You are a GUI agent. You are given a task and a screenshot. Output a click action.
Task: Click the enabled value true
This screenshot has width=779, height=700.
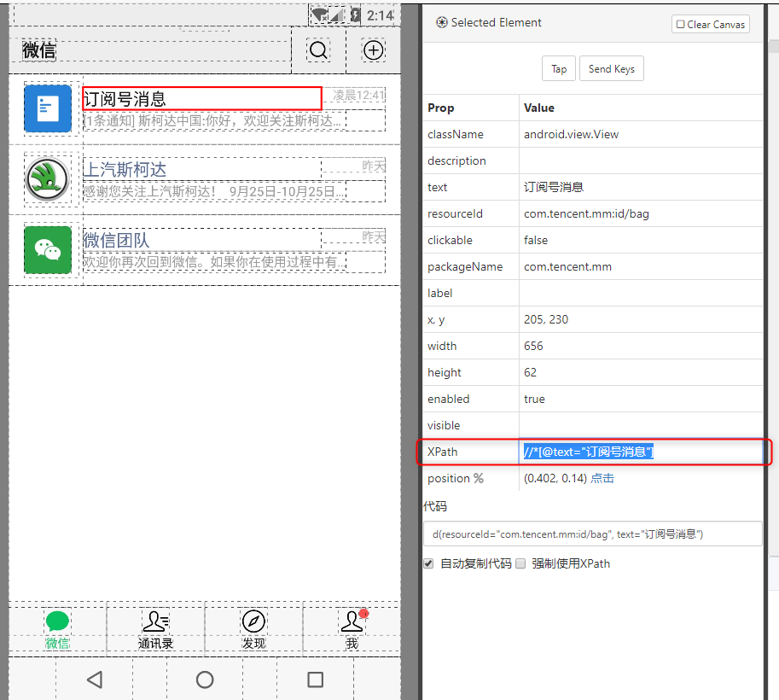click(534, 399)
